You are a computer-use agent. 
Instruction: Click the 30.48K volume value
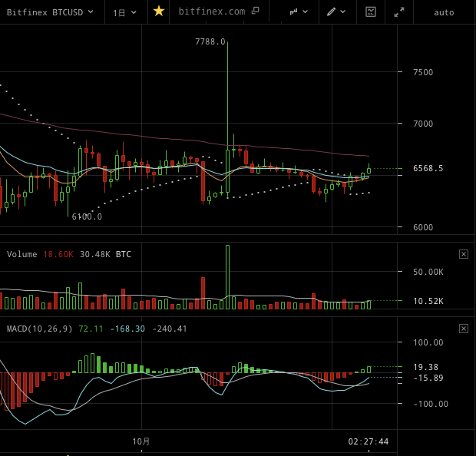(94, 254)
